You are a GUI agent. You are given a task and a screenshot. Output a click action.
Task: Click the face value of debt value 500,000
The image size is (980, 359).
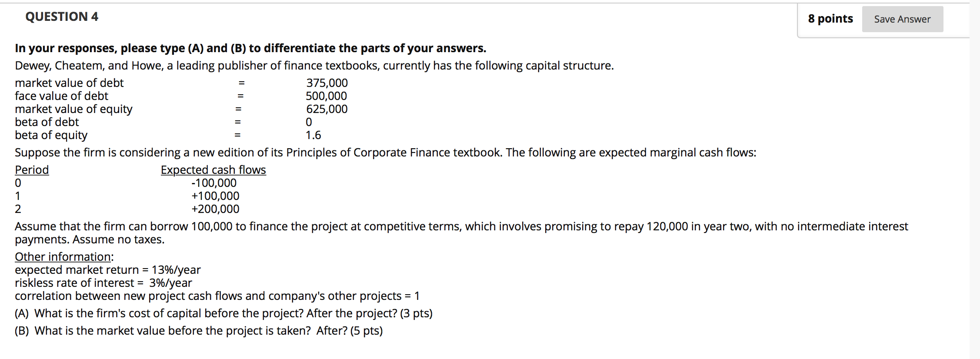[325, 96]
